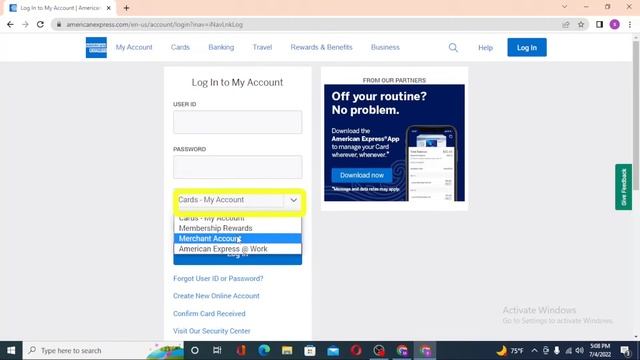
Task: Close the Log In to My Account tab
Action: point(109,8)
